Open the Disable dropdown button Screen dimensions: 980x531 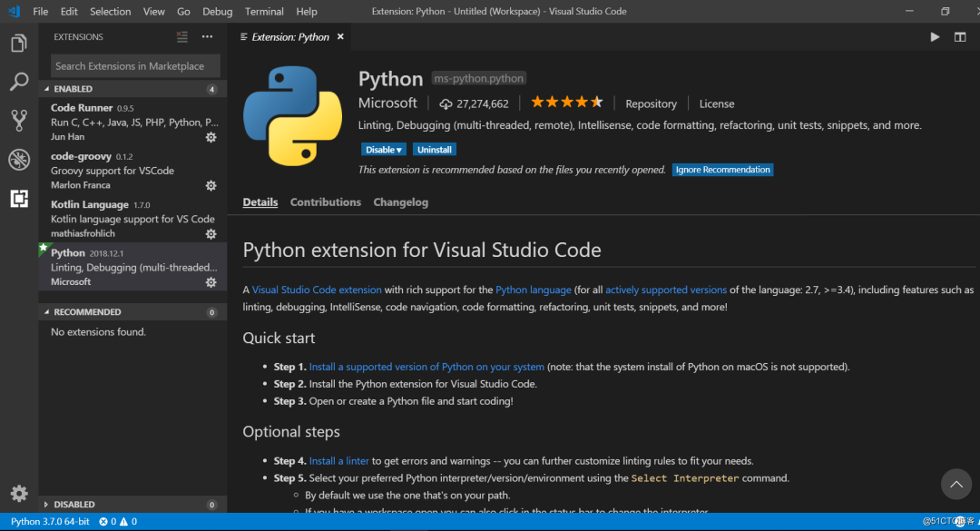384,150
